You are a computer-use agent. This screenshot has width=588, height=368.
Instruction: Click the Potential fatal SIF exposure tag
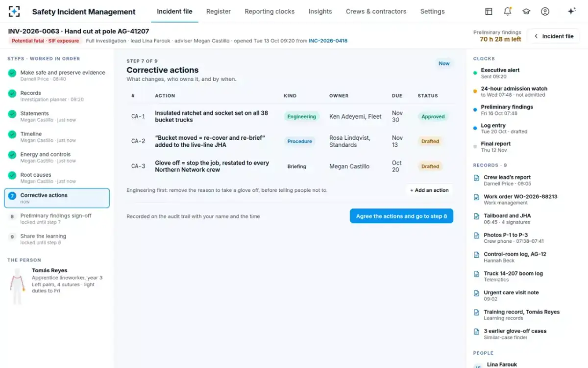tap(45, 41)
